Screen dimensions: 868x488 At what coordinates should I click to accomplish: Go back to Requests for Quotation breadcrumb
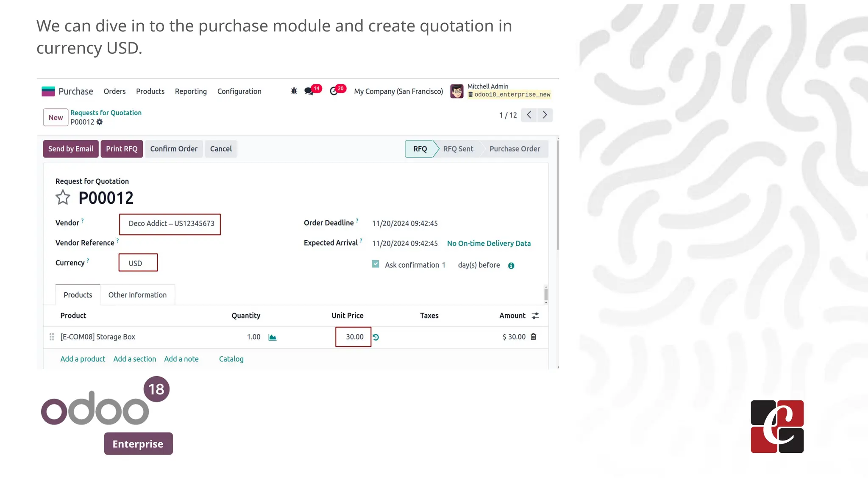[106, 113]
